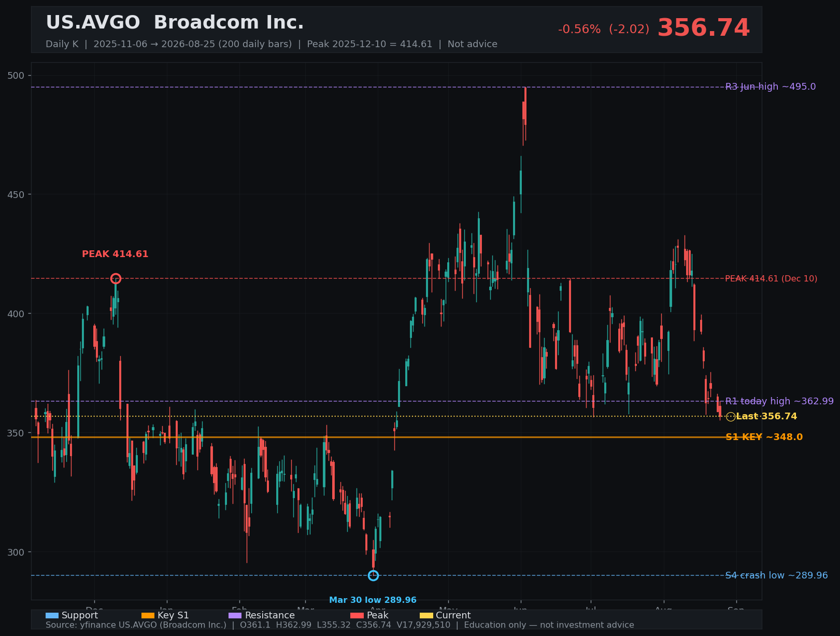
Task: Click the blue circle at the March 30 low
Action: [x=373, y=575]
